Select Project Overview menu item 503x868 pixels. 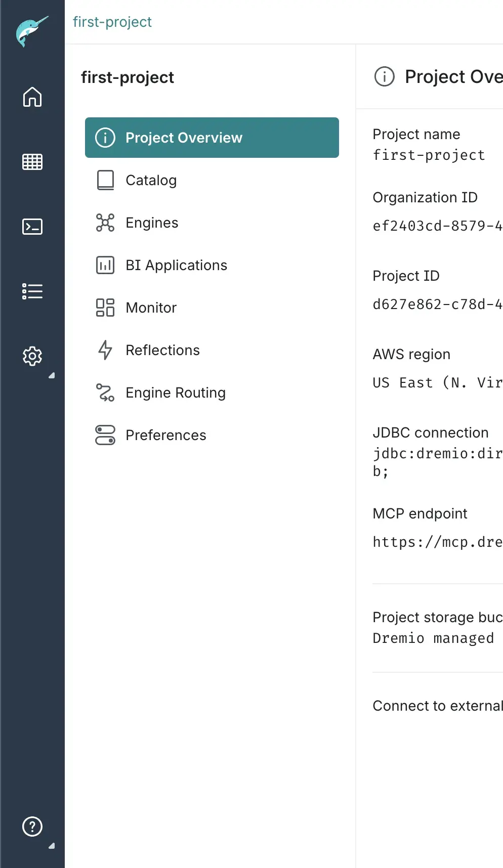212,138
